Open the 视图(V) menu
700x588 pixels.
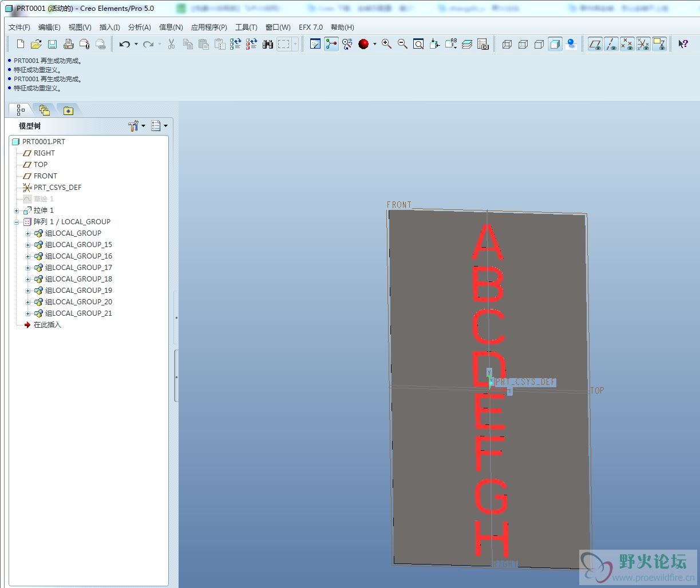[80, 27]
